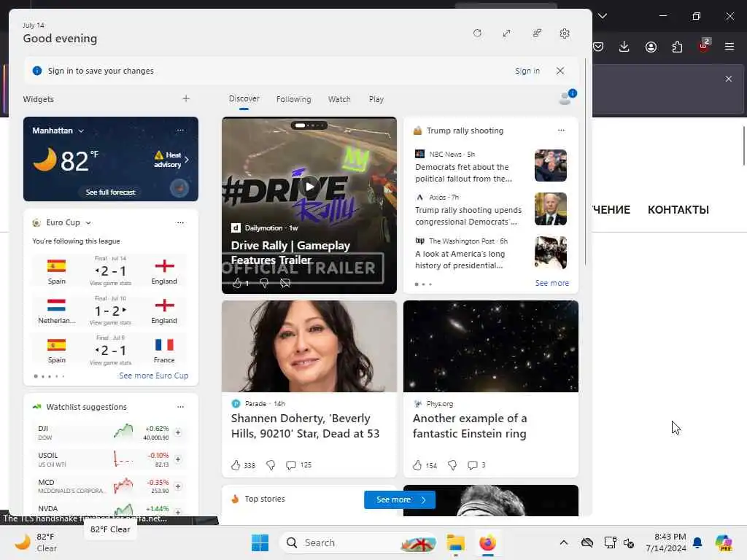Click See more Euro Cup
This screenshot has width=747, height=560.
pyautogui.click(x=153, y=376)
